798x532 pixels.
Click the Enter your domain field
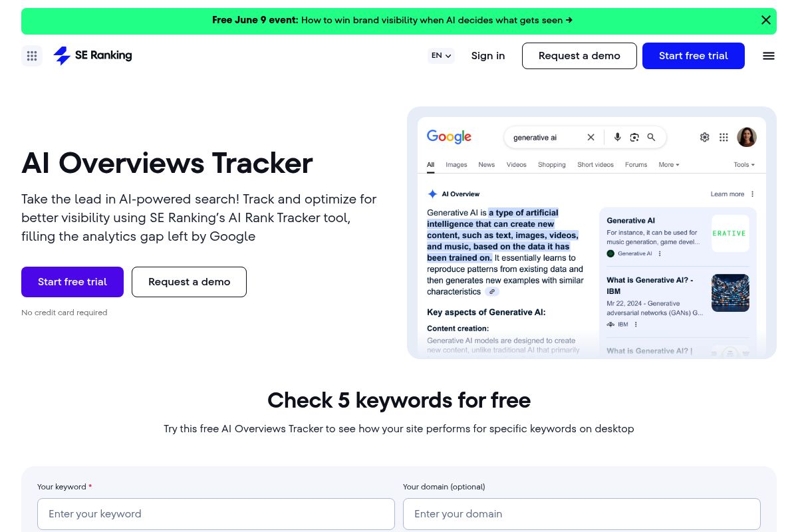pyautogui.click(x=582, y=514)
